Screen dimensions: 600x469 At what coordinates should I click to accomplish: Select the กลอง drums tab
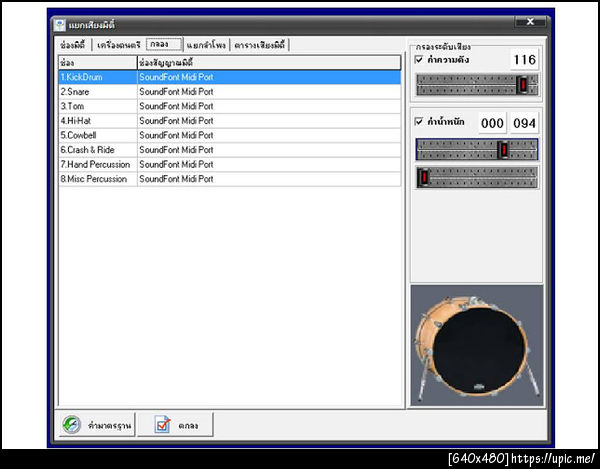click(164, 44)
